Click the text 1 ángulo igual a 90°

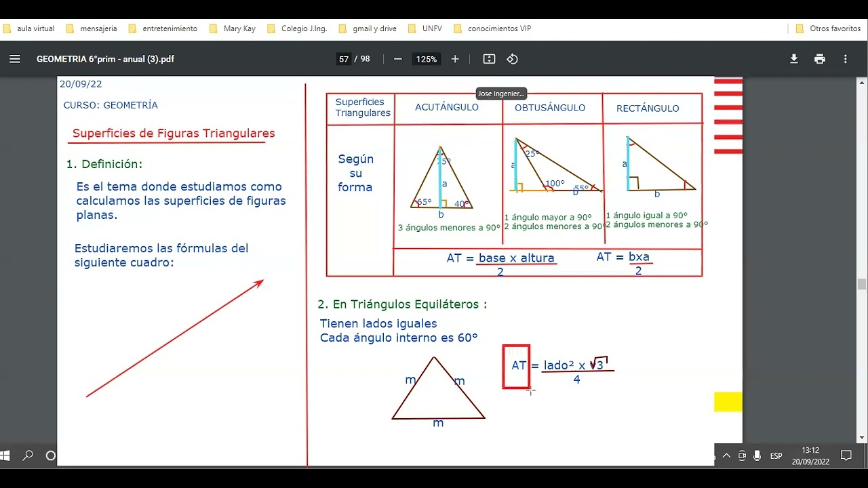[646, 216]
